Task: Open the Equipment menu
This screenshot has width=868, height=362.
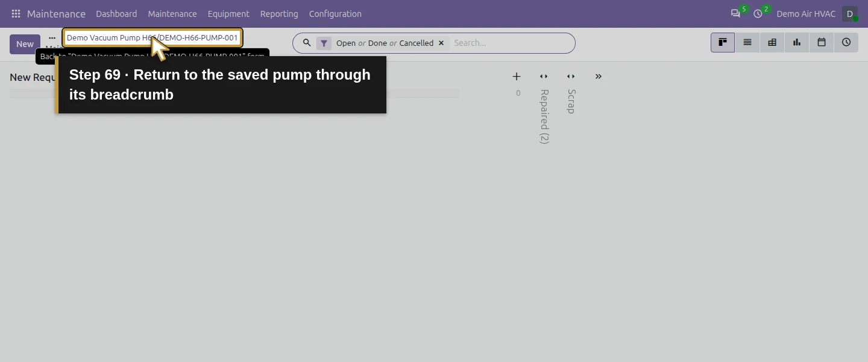Action: [x=228, y=14]
